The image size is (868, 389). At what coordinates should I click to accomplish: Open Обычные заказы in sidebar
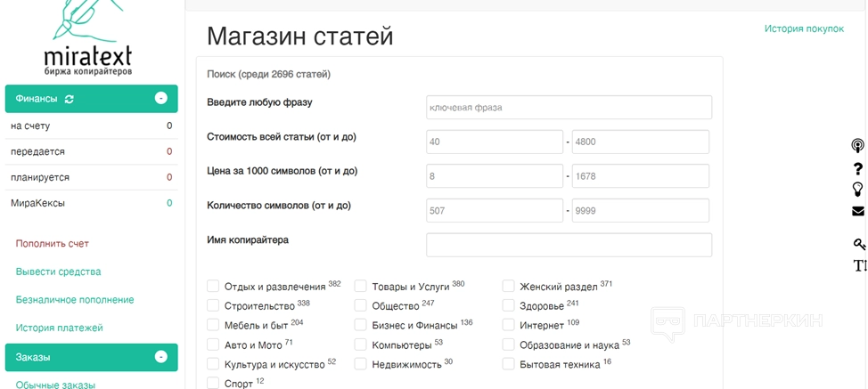55,385
